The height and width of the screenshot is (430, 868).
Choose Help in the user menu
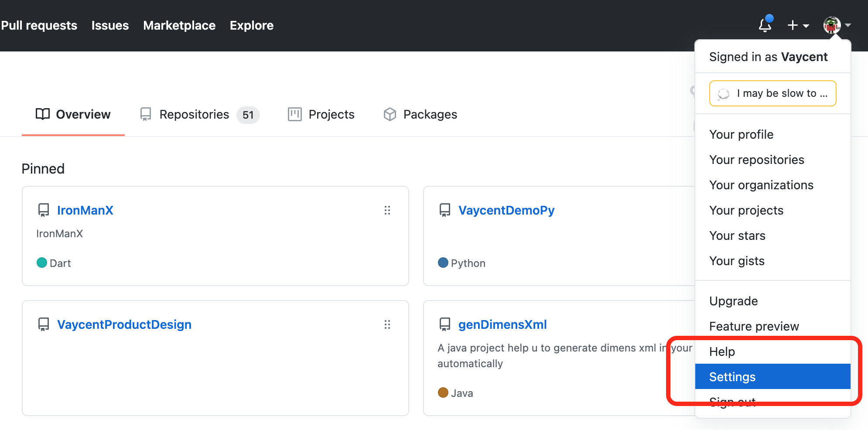point(772,352)
